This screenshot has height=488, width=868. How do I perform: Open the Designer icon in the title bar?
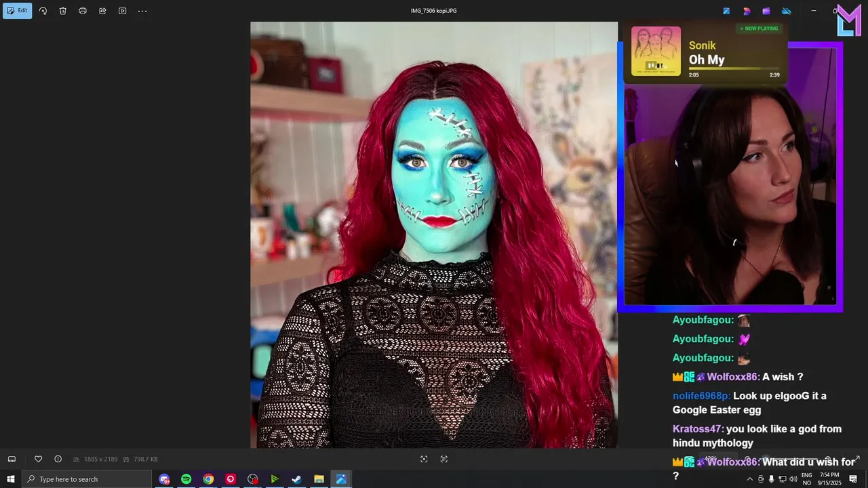click(x=747, y=11)
